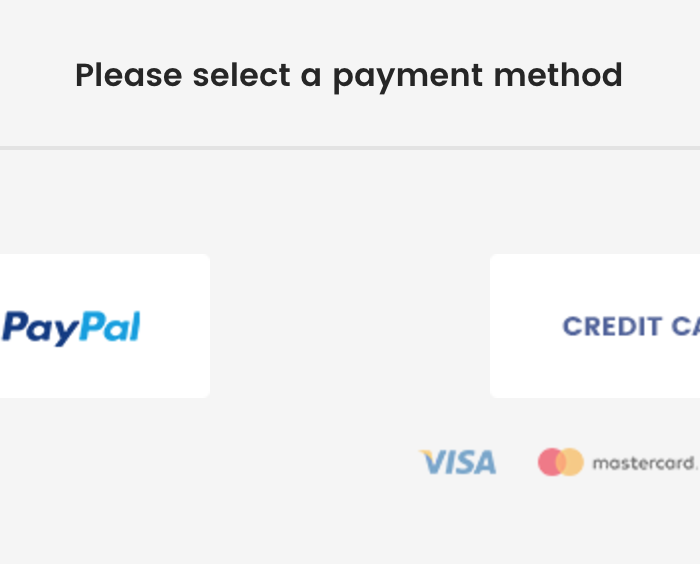Click the red circle of Mastercard logo

point(551,462)
